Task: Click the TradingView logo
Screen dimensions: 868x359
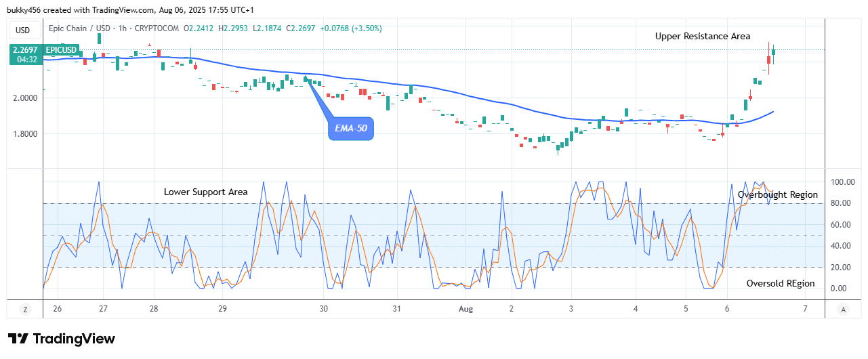Action: pos(62,339)
